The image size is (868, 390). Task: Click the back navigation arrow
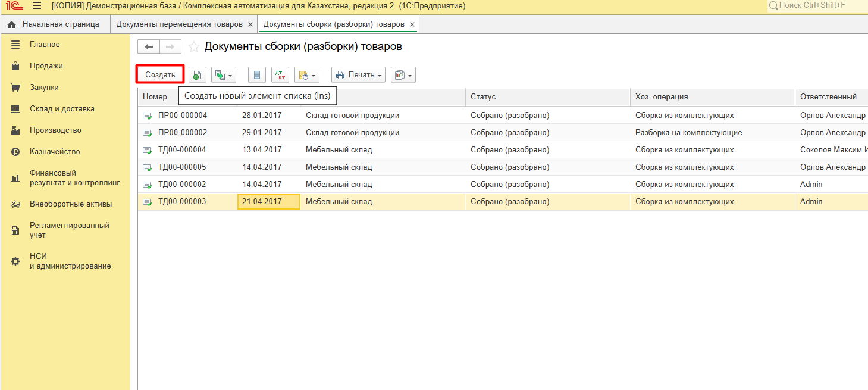coord(149,47)
